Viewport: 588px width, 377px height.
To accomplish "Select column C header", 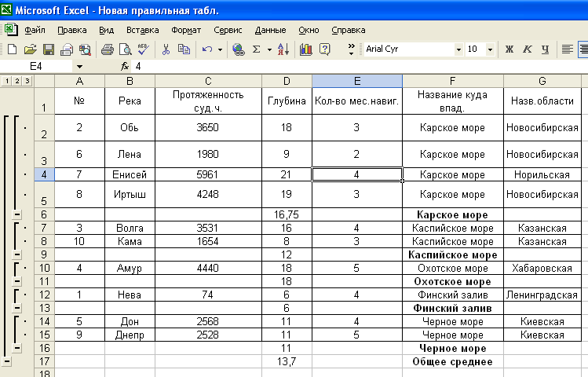I will tap(208, 81).
